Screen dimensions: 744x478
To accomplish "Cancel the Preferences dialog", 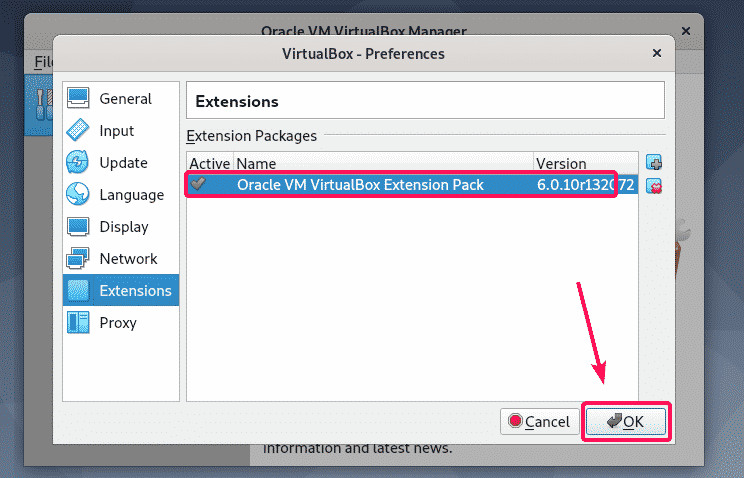I will coord(539,421).
